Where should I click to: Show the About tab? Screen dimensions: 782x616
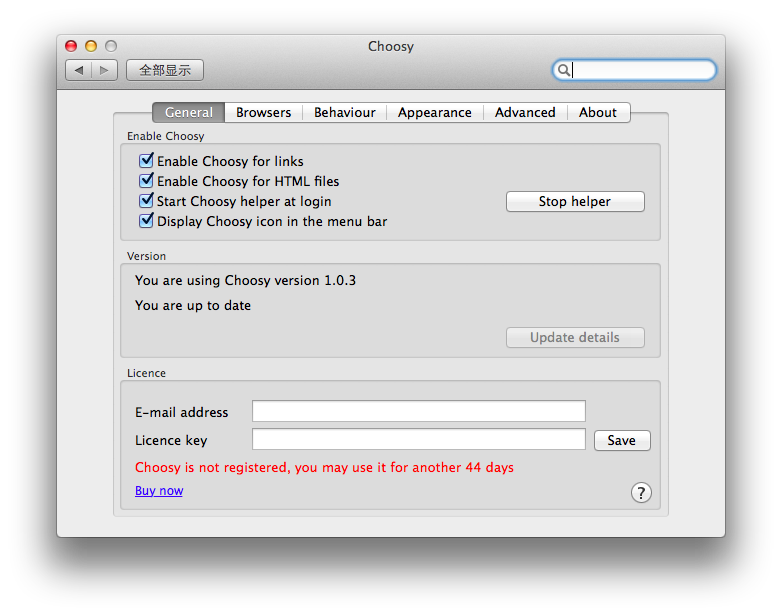(x=597, y=113)
